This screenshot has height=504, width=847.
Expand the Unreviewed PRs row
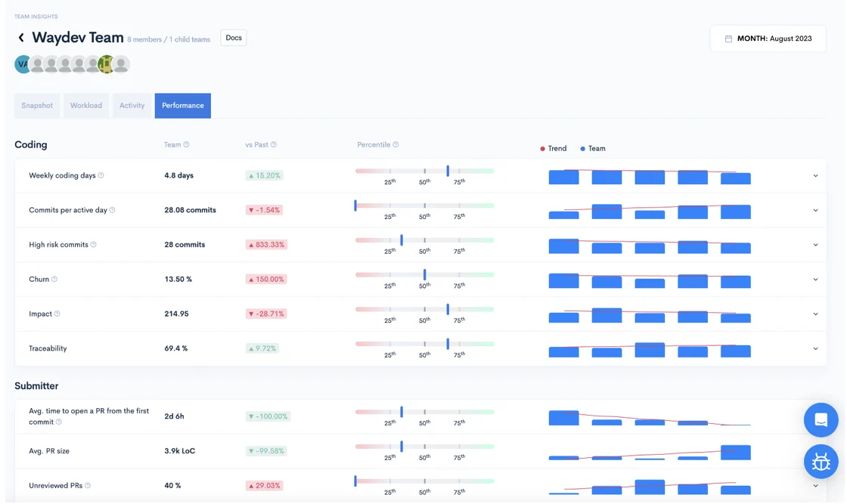point(816,486)
